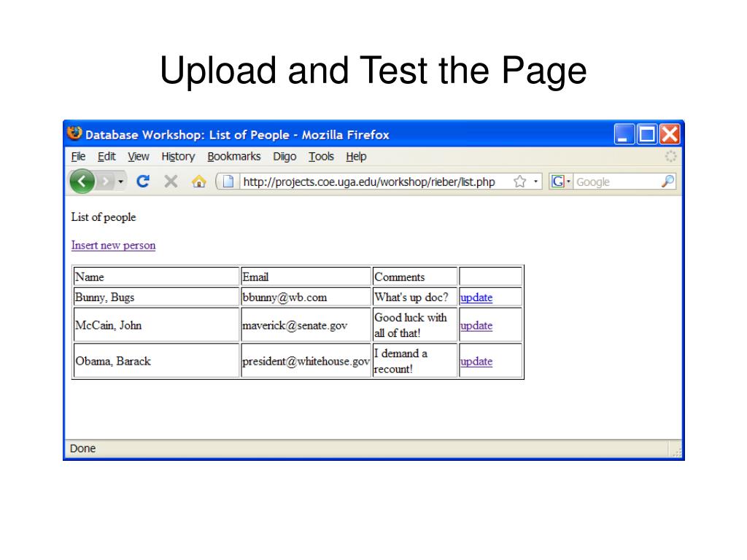Click update link for Bunny, Bugs
The image size is (747, 560).
[476, 297]
